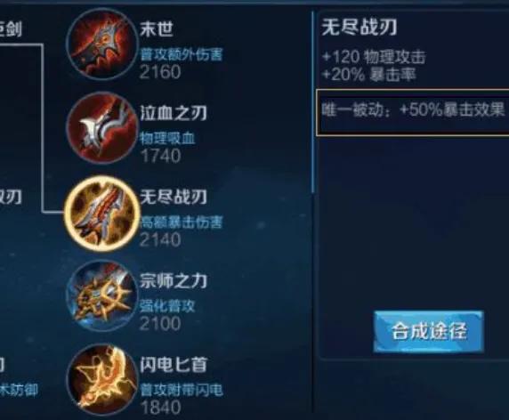Select the highlighted 无尽战刃 item icon

pyautogui.click(x=102, y=213)
